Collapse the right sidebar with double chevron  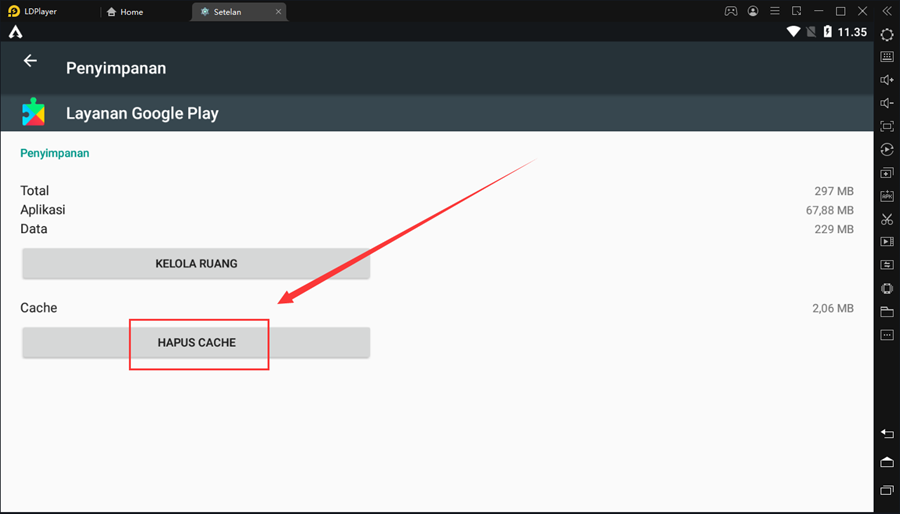pos(887,11)
